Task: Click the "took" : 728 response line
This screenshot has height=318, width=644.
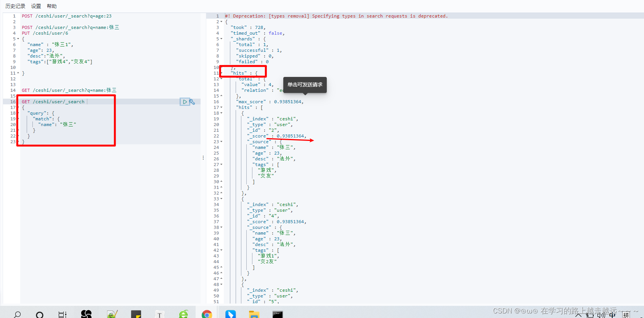Action: (248, 27)
